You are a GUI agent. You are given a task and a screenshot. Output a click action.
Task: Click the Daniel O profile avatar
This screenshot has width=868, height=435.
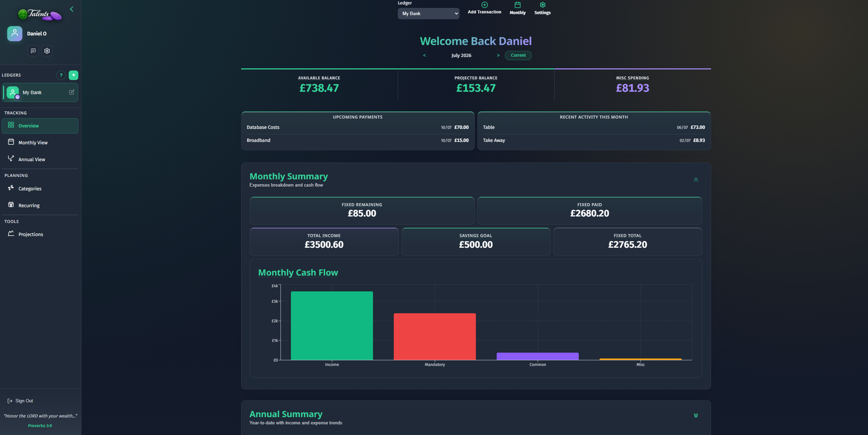pos(15,34)
